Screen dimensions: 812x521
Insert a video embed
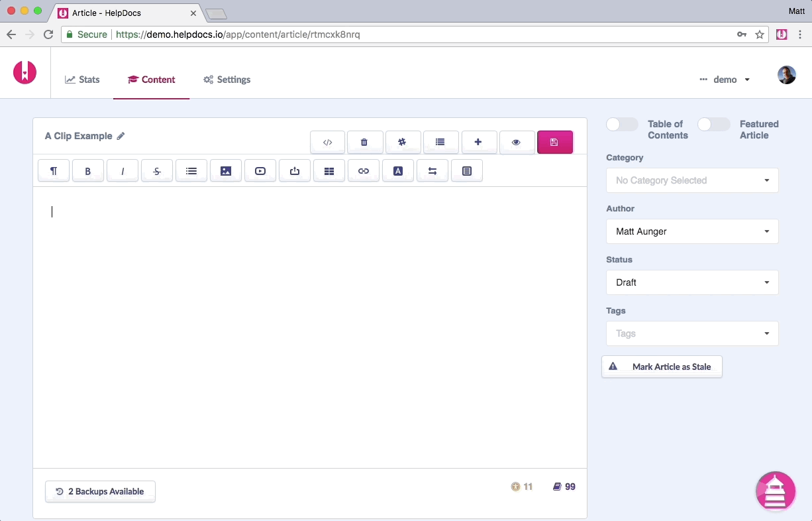tap(260, 171)
